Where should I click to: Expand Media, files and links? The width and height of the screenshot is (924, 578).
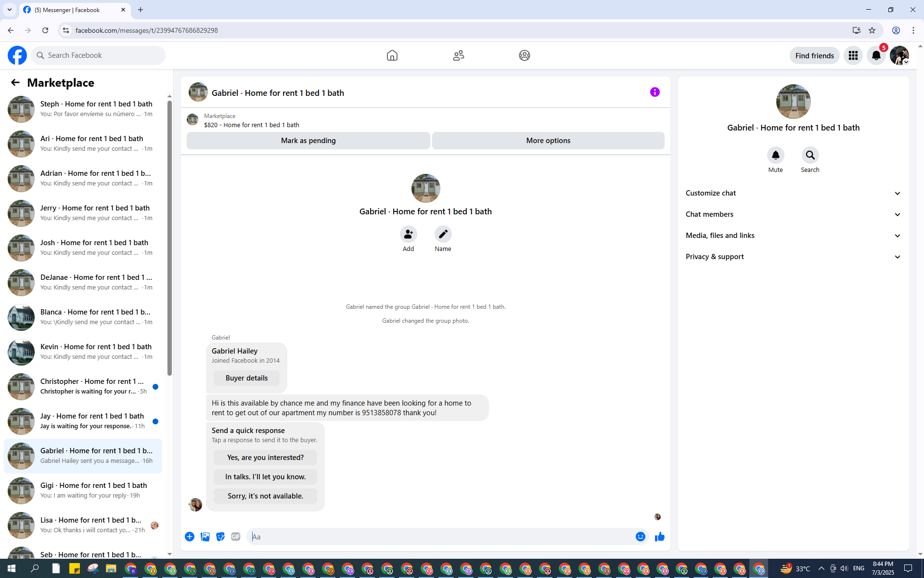pos(793,236)
